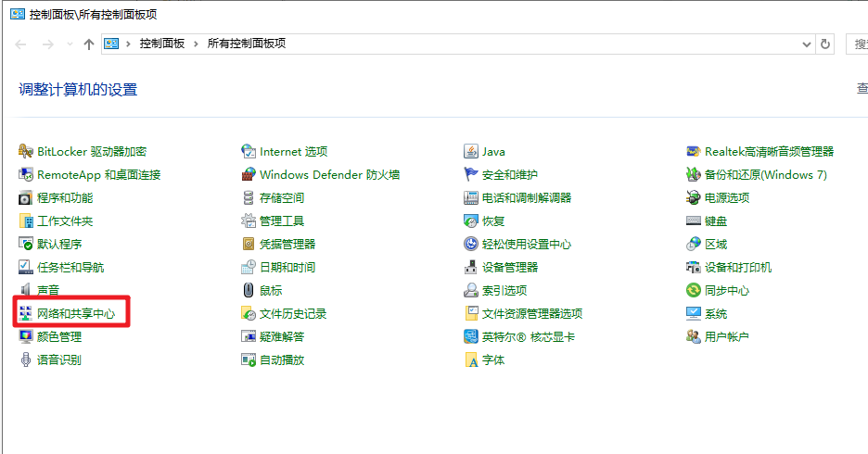Image resolution: width=868 pixels, height=454 pixels.
Task: Select 控制面板 breadcrumb in address bar
Action: [x=161, y=44]
